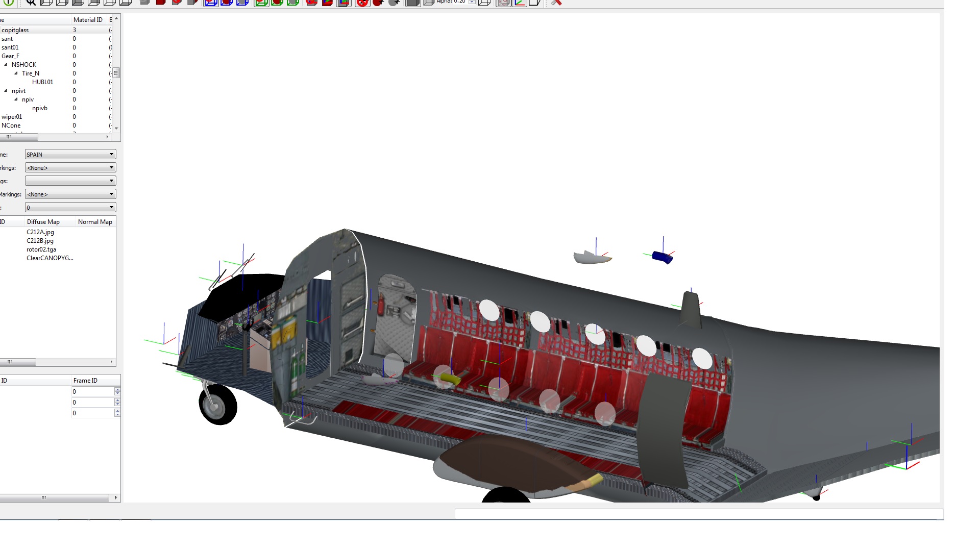Click the Frame ID column header
Screen dimensions: 980x551
[x=95, y=381]
